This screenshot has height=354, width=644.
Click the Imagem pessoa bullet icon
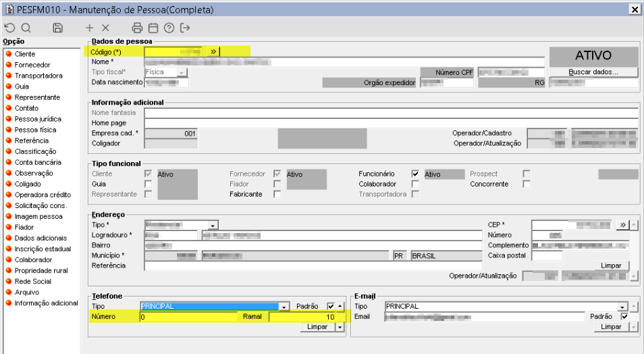point(9,216)
